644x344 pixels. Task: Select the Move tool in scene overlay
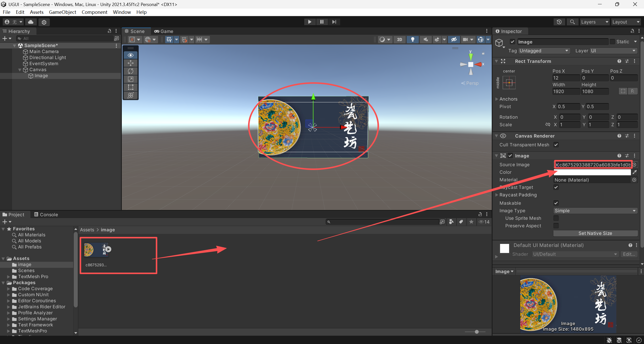pyautogui.click(x=130, y=63)
